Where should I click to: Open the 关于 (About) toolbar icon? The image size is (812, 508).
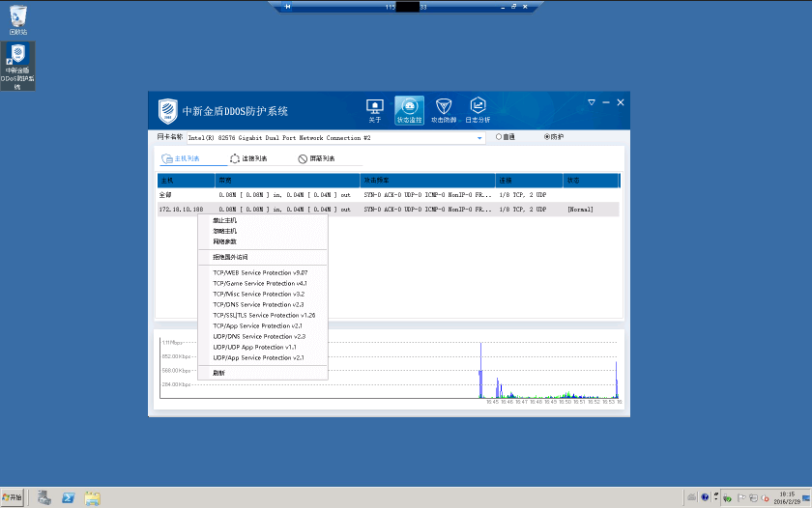click(374, 111)
